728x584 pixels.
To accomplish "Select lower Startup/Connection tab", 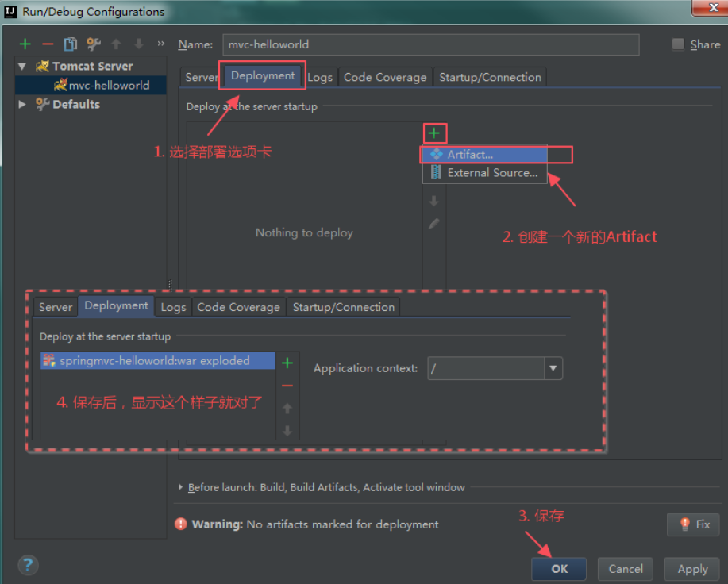I will pos(344,307).
